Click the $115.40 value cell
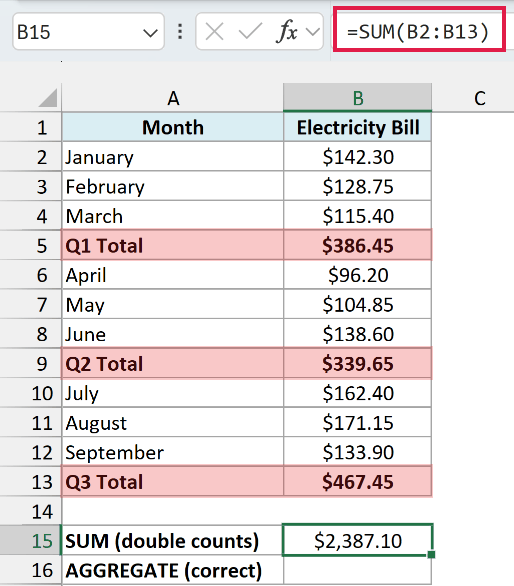Image resolution: width=514 pixels, height=586 pixels. coord(357,216)
